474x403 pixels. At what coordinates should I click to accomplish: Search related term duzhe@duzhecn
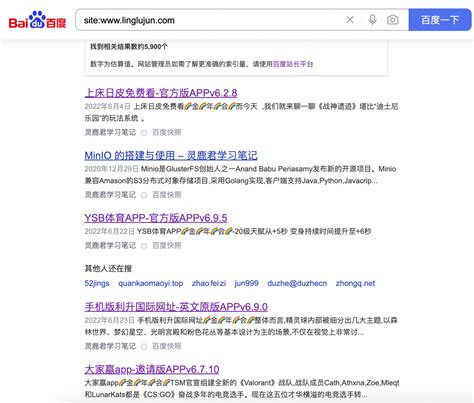[x=297, y=283]
